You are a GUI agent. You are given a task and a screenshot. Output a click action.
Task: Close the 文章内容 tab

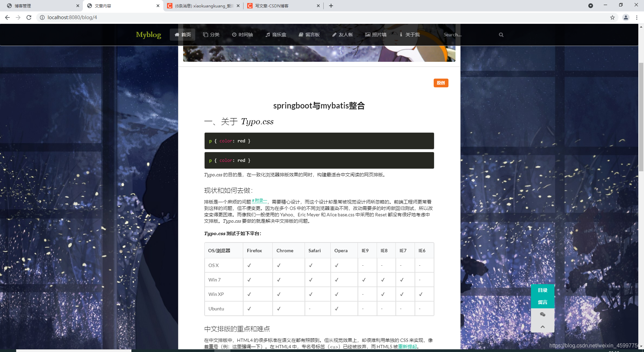click(158, 6)
